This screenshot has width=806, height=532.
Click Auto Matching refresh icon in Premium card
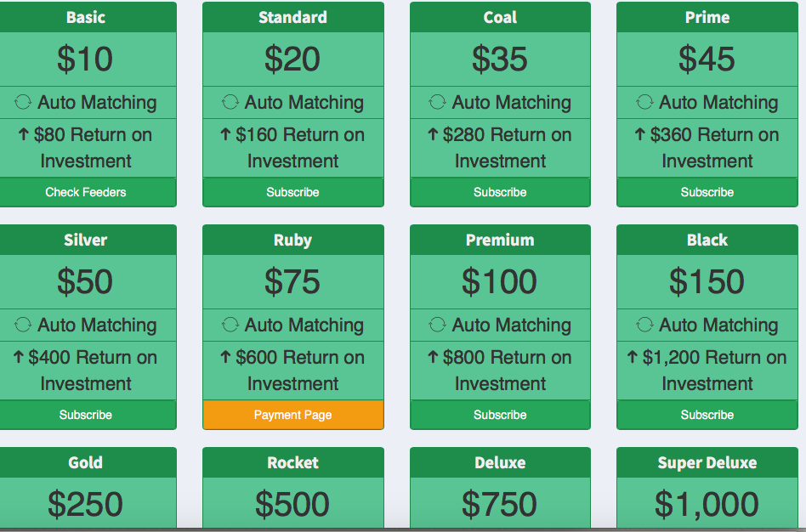(x=438, y=325)
